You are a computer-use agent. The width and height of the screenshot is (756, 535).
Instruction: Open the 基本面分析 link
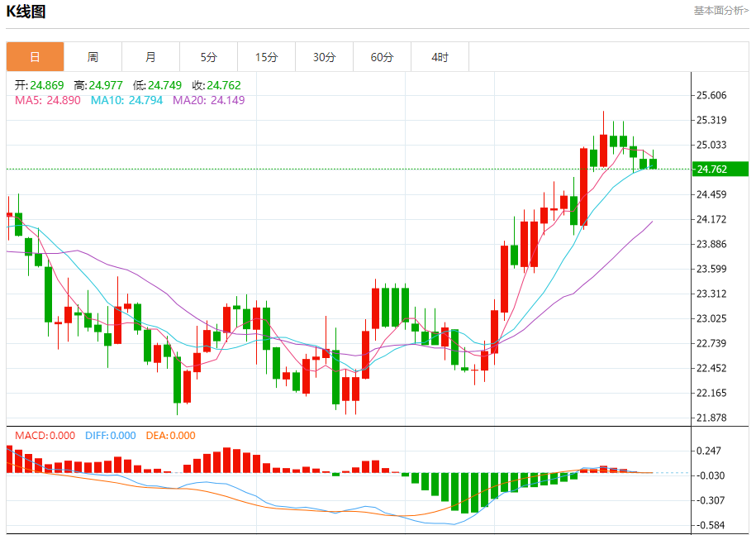720,11
